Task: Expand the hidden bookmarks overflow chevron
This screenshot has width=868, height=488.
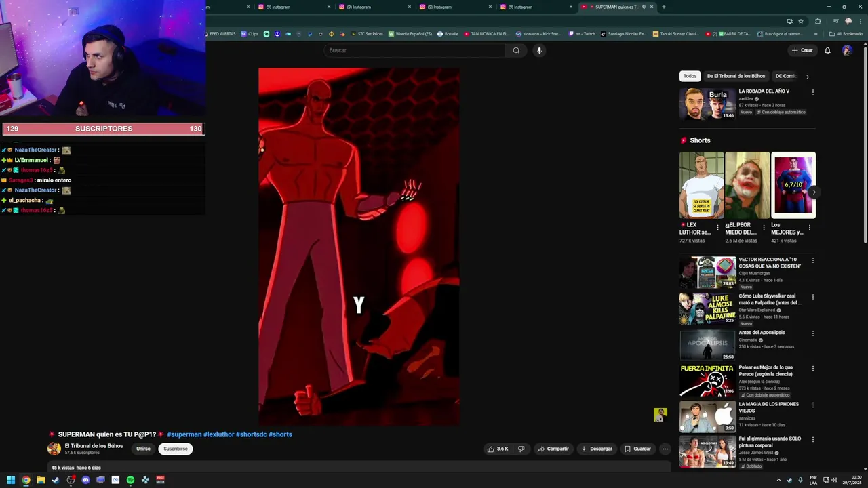Action: point(816,34)
